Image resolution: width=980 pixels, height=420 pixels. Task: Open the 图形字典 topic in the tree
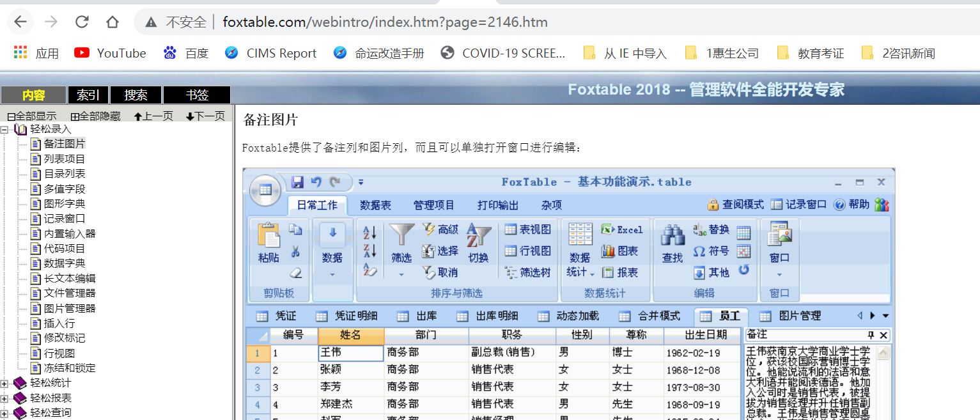(64, 204)
